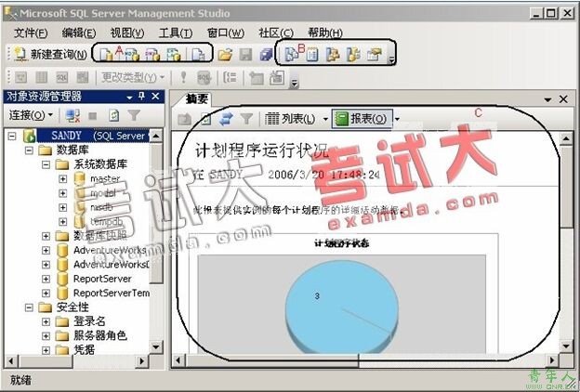Open the arrow next to 列表(L)
This screenshot has width=580, height=392.
point(325,119)
